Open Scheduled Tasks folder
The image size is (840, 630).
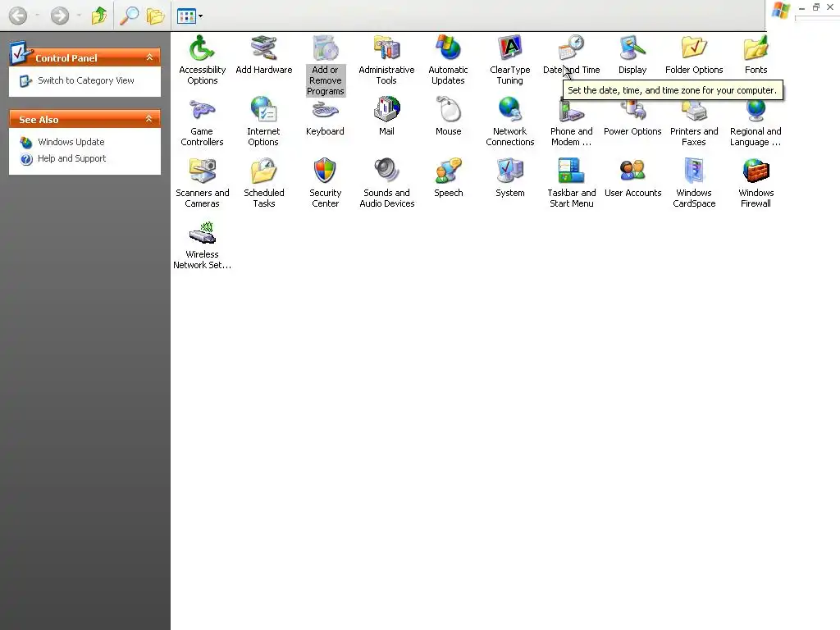pyautogui.click(x=263, y=183)
